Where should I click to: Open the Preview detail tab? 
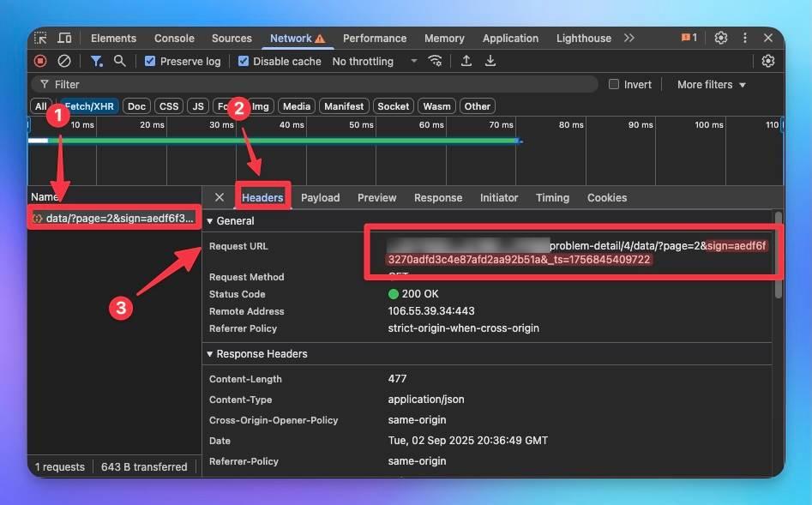376,197
